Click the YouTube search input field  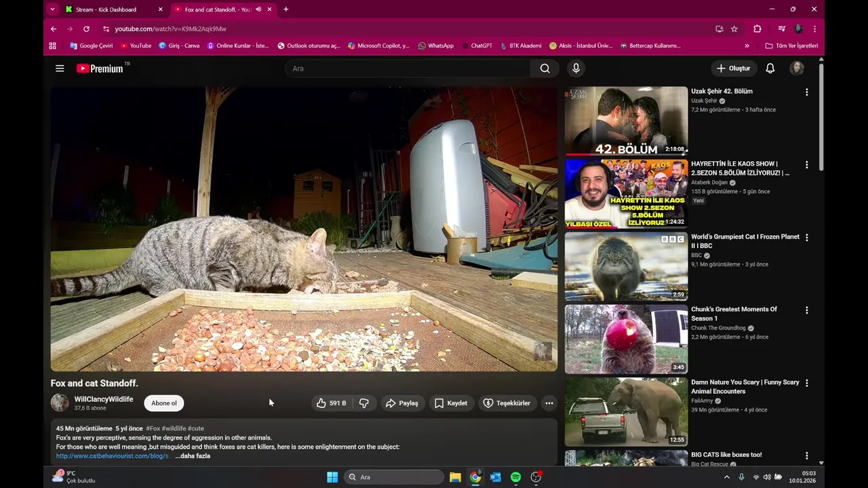(408, 68)
